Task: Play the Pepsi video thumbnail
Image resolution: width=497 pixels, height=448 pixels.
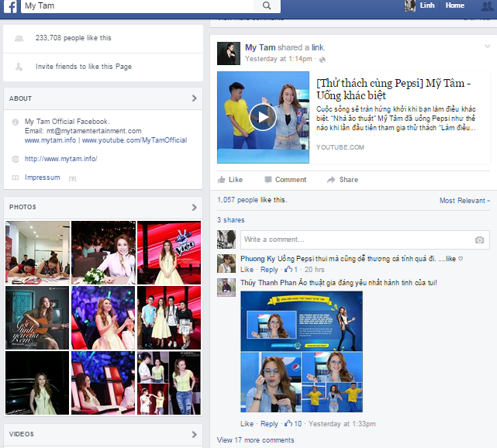Action: pos(263,117)
